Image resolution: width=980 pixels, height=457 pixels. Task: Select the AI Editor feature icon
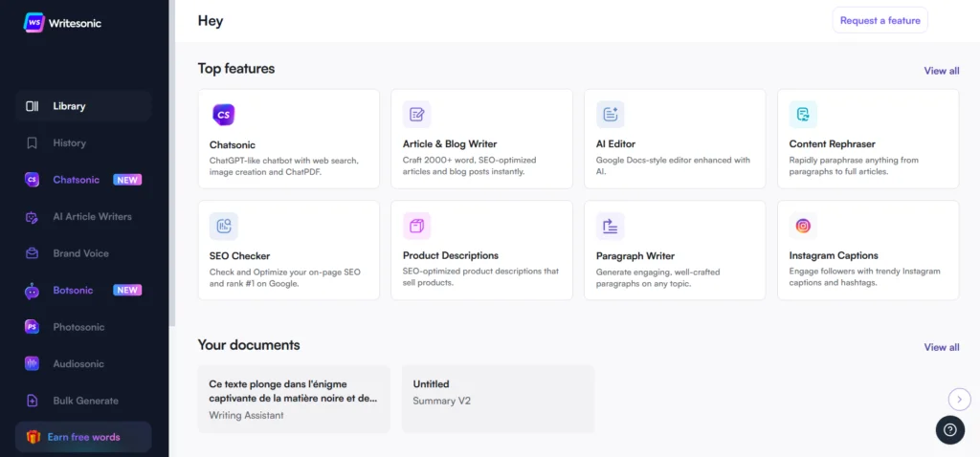(610, 115)
